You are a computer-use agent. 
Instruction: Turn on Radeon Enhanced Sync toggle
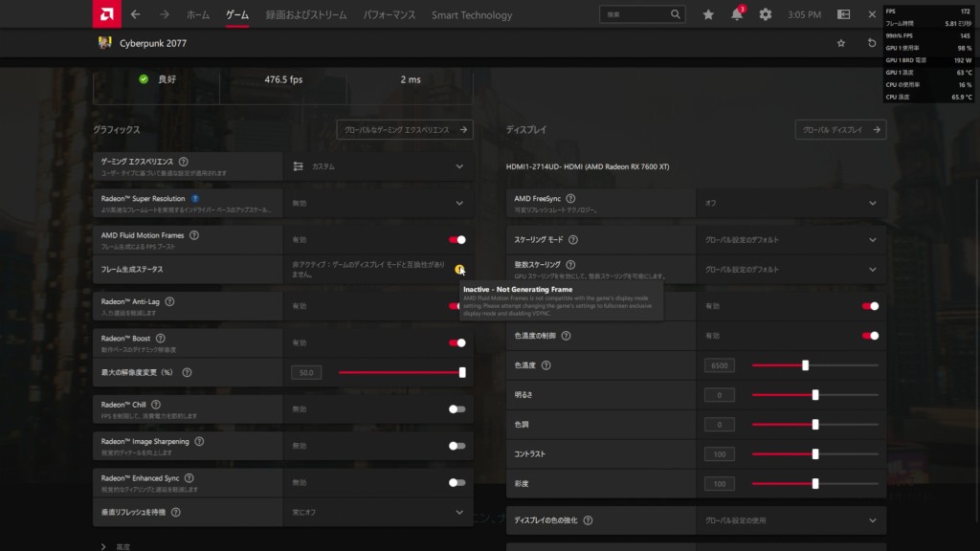tap(457, 482)
